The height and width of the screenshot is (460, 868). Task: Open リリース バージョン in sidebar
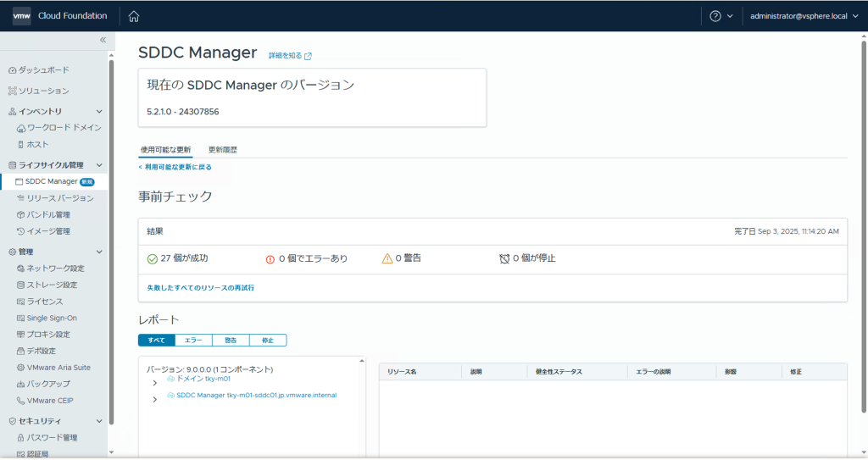(59, 198)
